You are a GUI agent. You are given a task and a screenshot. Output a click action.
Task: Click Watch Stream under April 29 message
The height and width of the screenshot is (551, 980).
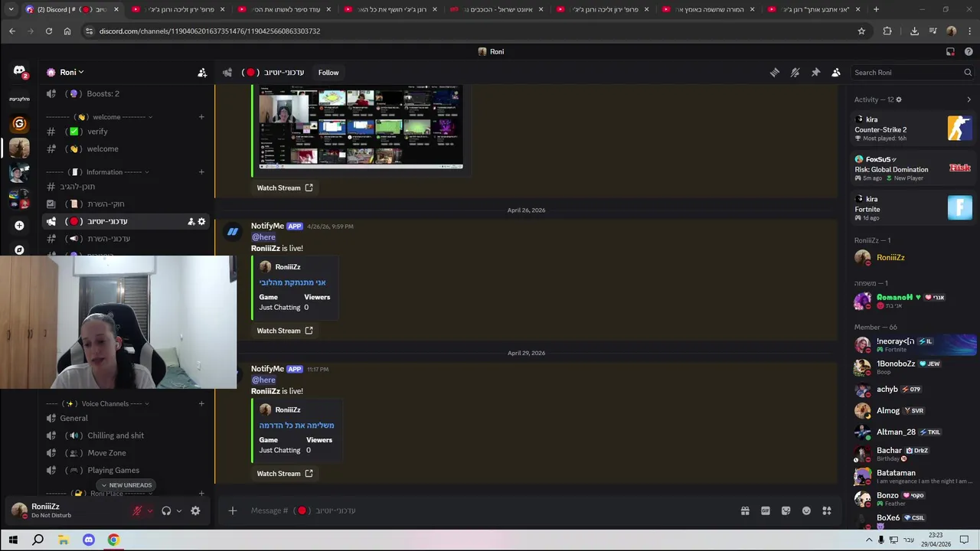tap(285, 474)
